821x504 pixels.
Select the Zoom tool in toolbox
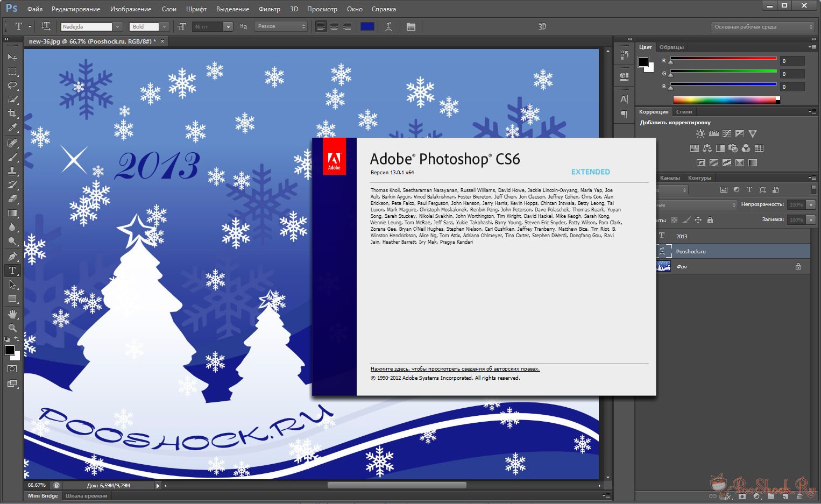click(12, 328)
